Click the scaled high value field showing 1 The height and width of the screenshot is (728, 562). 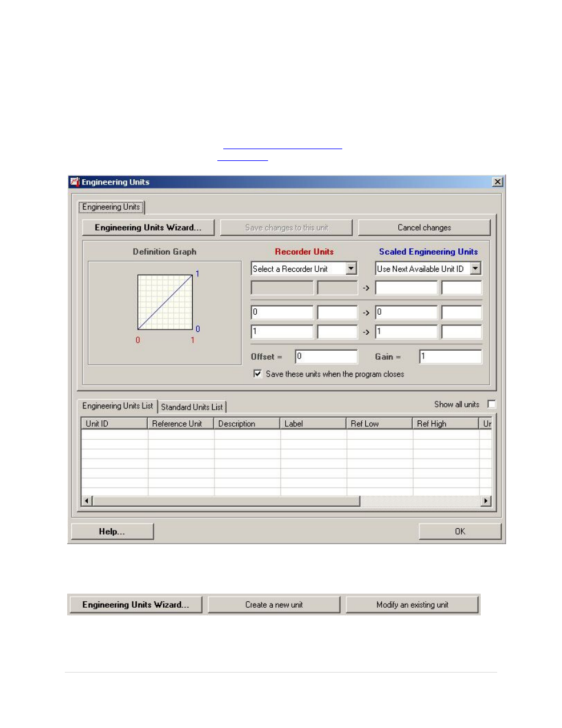(406, 332)
